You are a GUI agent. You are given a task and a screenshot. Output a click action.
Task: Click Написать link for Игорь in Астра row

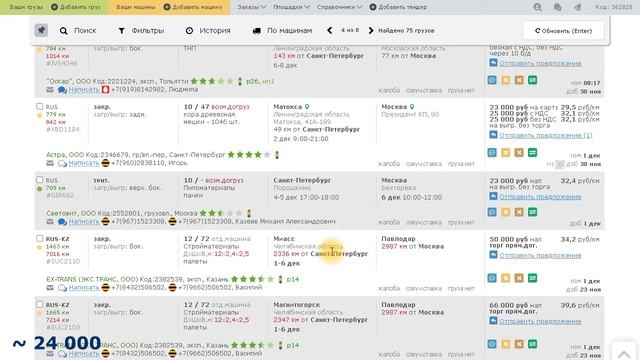84,163
